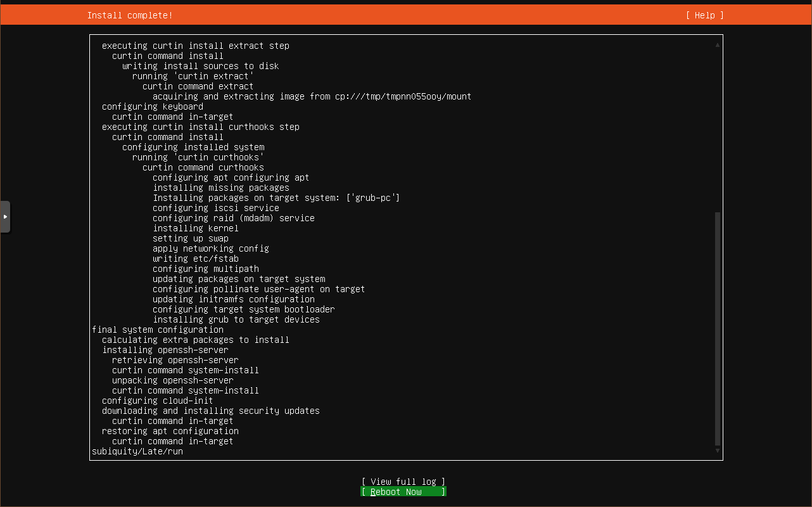Screen dimensions: 812x507
Task: Click the 'acquiring and extracting image' line
Action: [312, 96]
